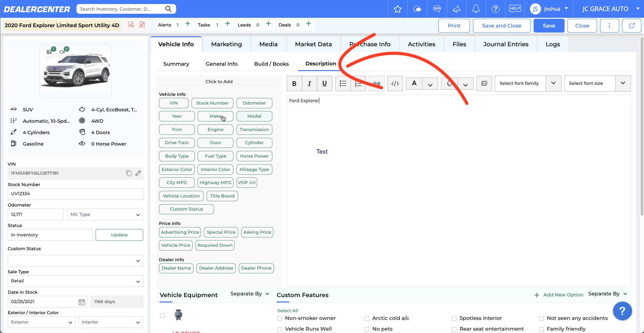Open the Journal Entries tab
The width and height of the screenshot is (644, 333).
pyautogui.click(x=505, y=44)
